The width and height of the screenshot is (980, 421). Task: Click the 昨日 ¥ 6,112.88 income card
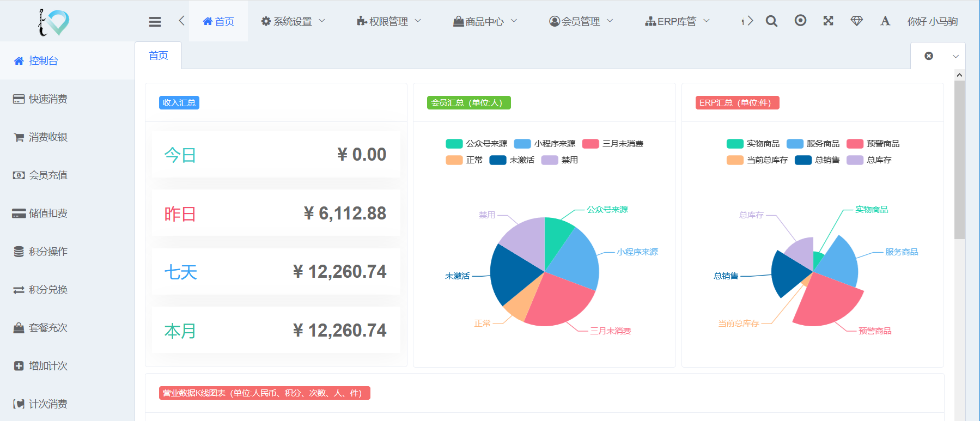[276, 213]
